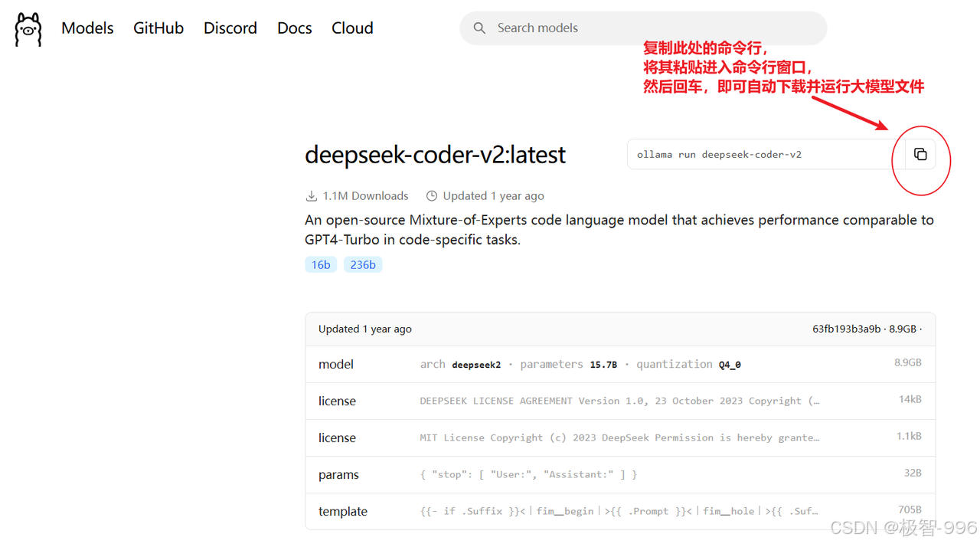The image size is (980, 544).
Task: Click the Mixture-of-Experts model description
Action: 619,230
